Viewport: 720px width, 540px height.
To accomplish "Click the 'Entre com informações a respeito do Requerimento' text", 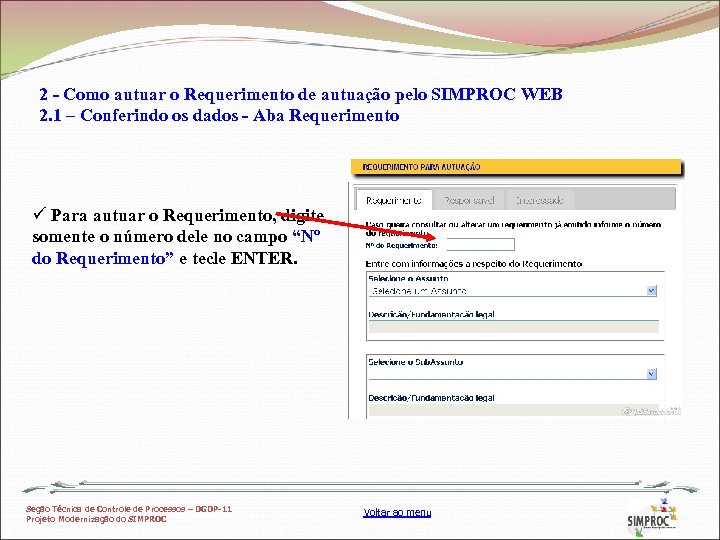I will coord(473,264).
